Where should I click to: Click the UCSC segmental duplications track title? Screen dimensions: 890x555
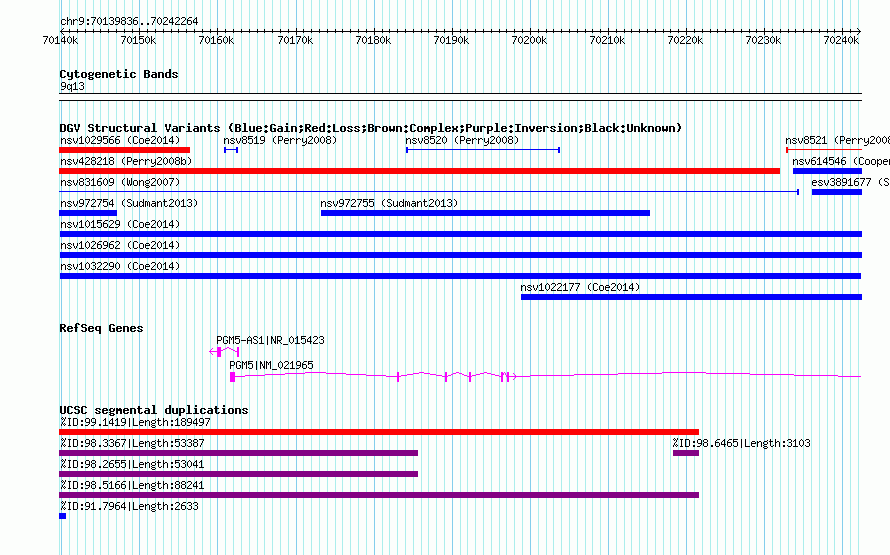[154, 410]
